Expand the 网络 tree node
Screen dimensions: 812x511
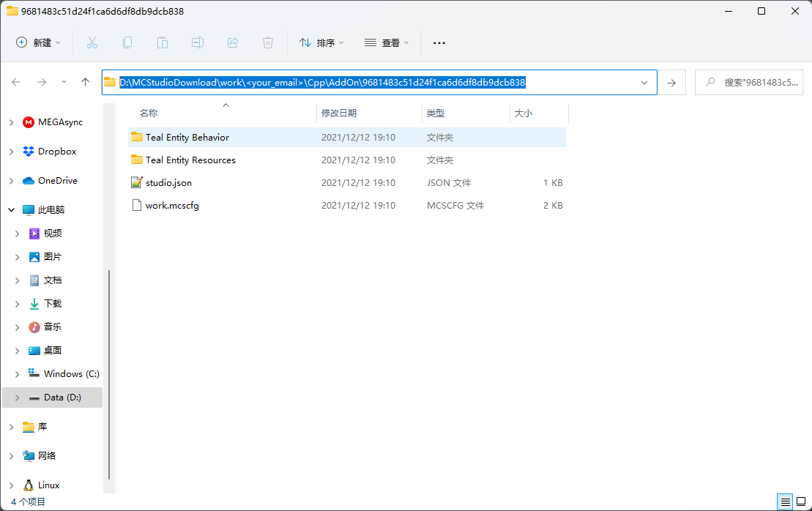12,456
